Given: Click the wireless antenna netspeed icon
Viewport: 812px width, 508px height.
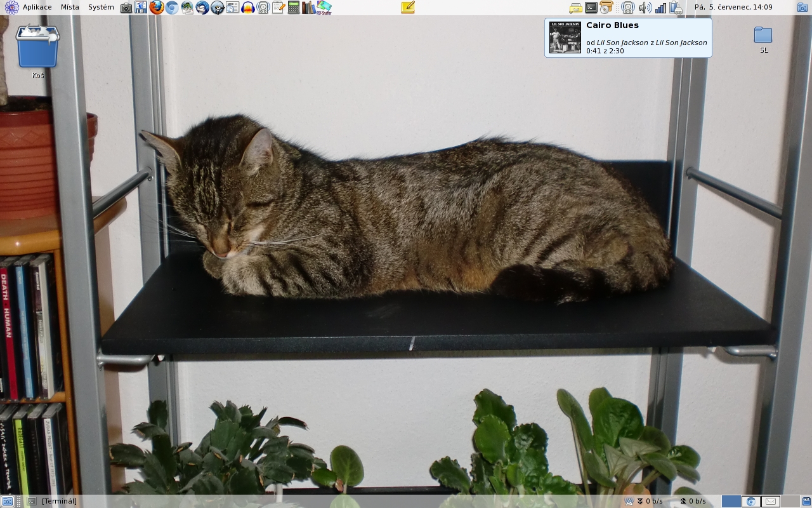Looking at the screenshot, I should point(629,501).
